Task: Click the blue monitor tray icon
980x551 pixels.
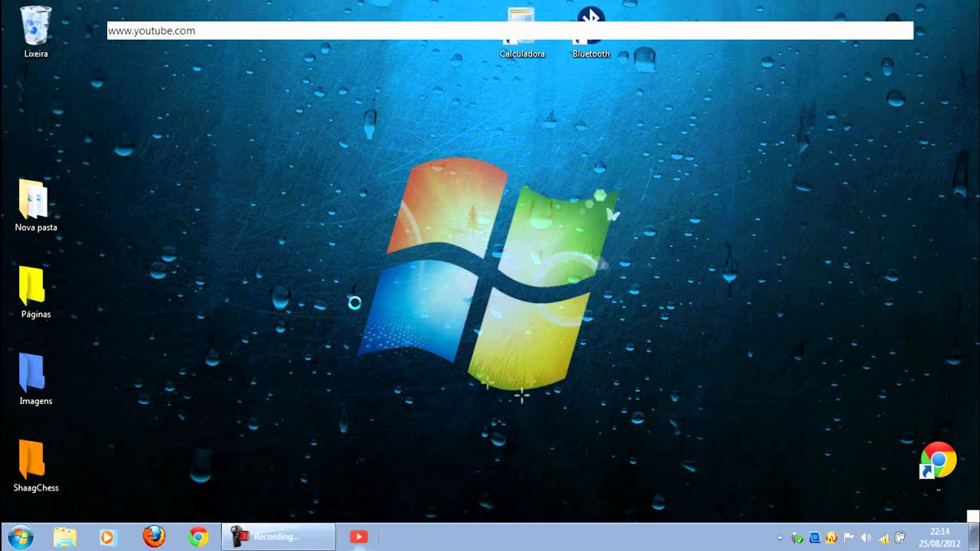Action: [x=814, y=538]
